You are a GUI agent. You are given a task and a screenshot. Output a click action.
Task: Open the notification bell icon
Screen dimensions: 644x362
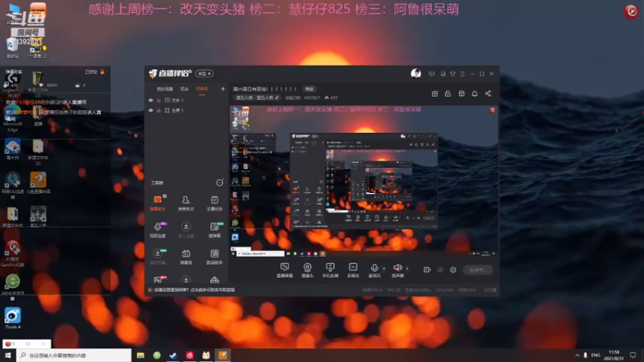pyautogui.click(x=474, y=93)
